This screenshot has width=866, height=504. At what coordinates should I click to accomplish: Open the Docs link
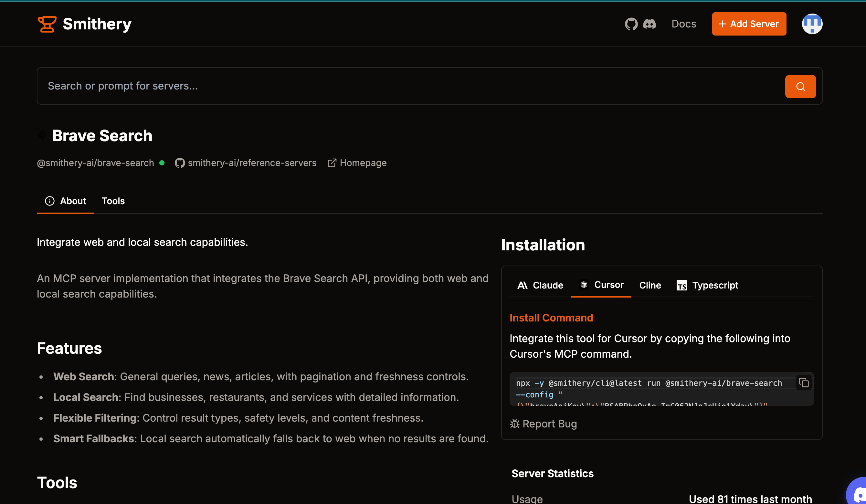point(683,24)
